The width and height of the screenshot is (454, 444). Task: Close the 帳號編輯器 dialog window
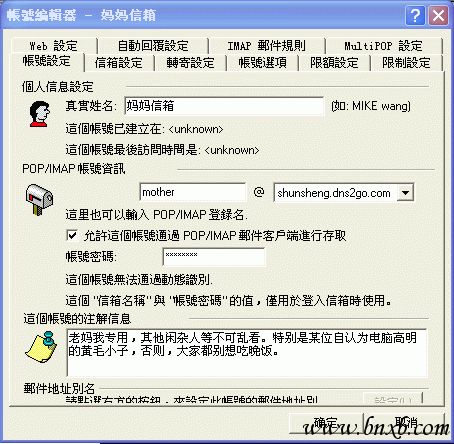click(x=438, y=15)
